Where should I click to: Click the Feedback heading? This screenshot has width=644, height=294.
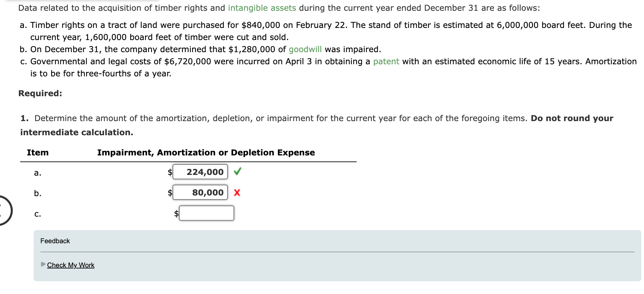click(55, 241)
